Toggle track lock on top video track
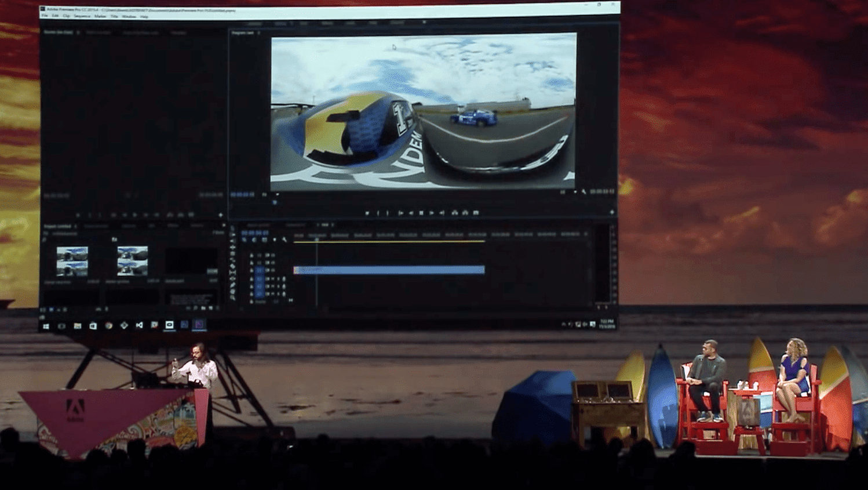This screenshot has height=490, width=868. point(251,255)
